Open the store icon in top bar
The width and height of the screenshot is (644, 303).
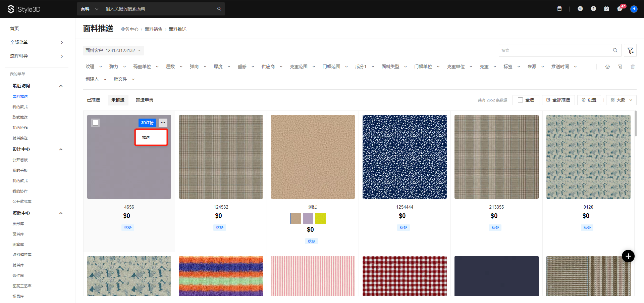[x=559, y=9]
